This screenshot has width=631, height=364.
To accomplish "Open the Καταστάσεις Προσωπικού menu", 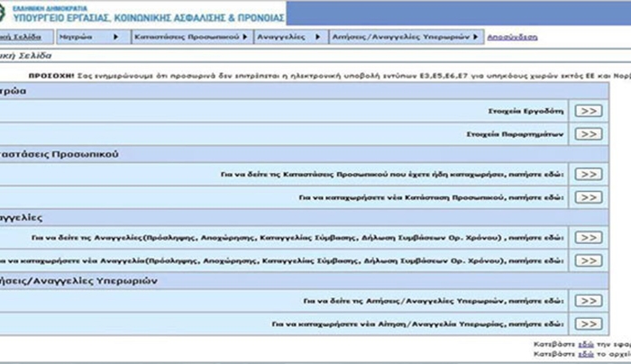I will point(192,37).
